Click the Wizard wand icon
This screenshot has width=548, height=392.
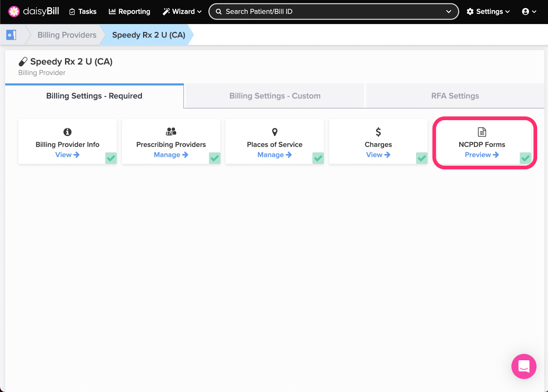166,12
